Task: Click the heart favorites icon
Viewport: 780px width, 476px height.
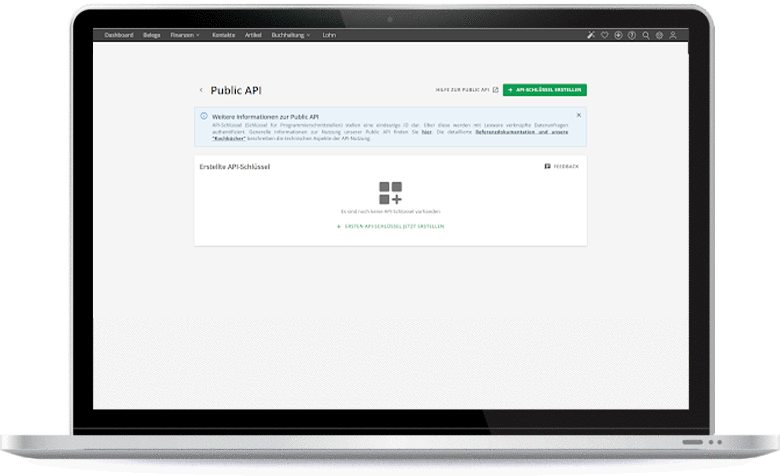Action: pos(604,35)
